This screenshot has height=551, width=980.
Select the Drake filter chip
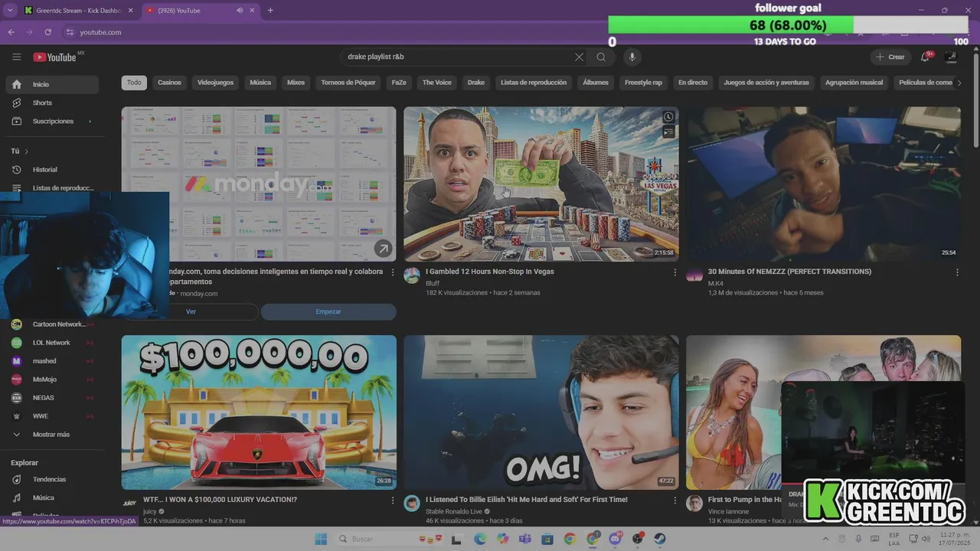[476, 83]
